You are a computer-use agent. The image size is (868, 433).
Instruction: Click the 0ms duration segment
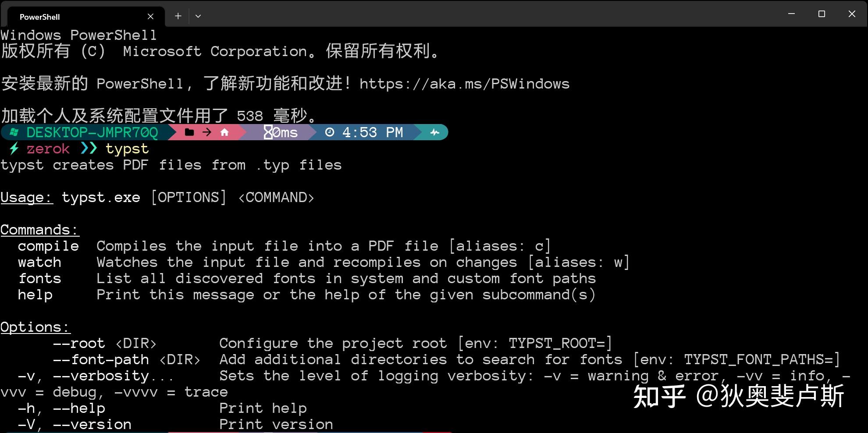click(x=284, y=132)
